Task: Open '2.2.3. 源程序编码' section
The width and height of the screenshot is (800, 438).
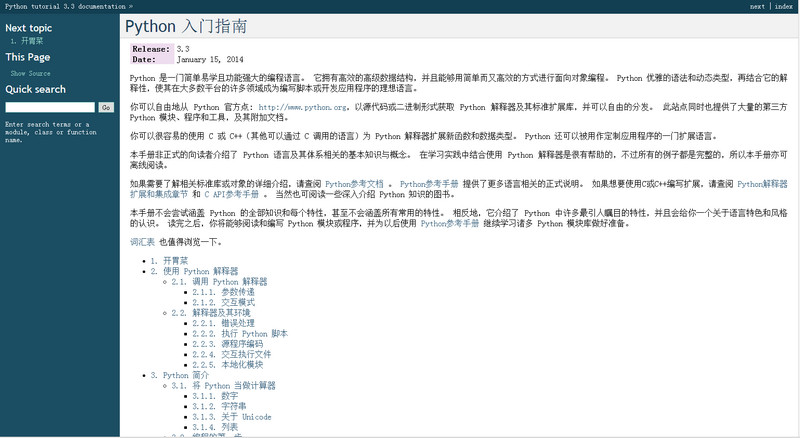Action: point(228,344)
